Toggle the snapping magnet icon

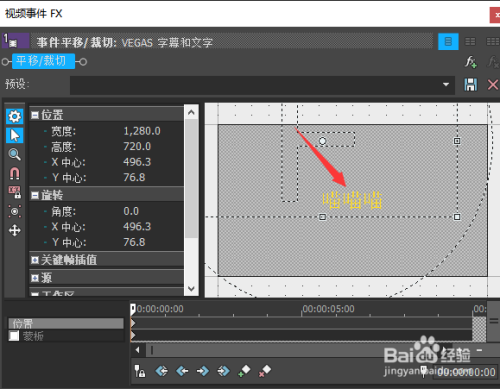(14, 173)
